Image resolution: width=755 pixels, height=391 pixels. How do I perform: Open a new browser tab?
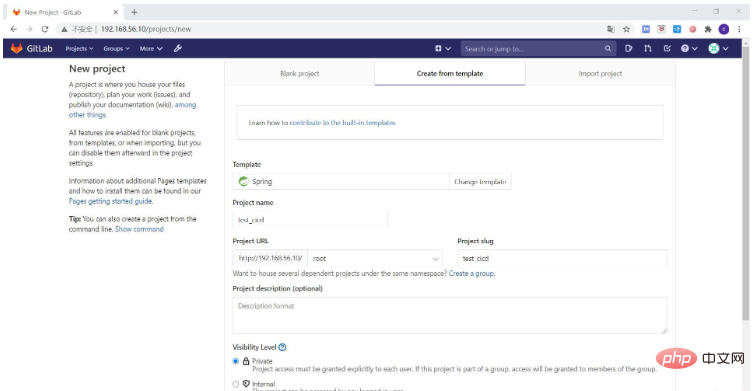pos(134,12)
